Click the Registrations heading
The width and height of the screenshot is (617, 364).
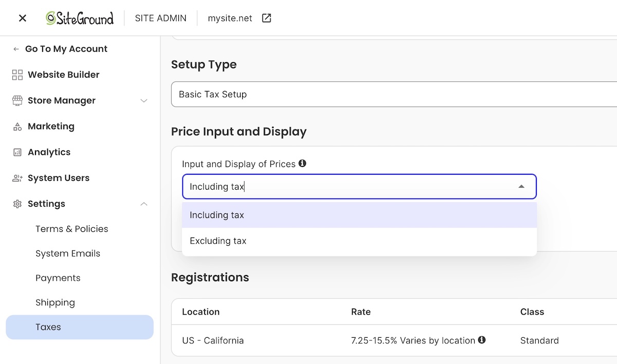click(210, 278)
